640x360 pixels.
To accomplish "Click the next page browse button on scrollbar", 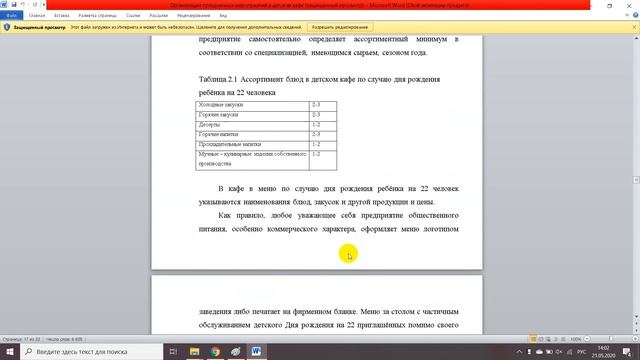I will [636, 331].
